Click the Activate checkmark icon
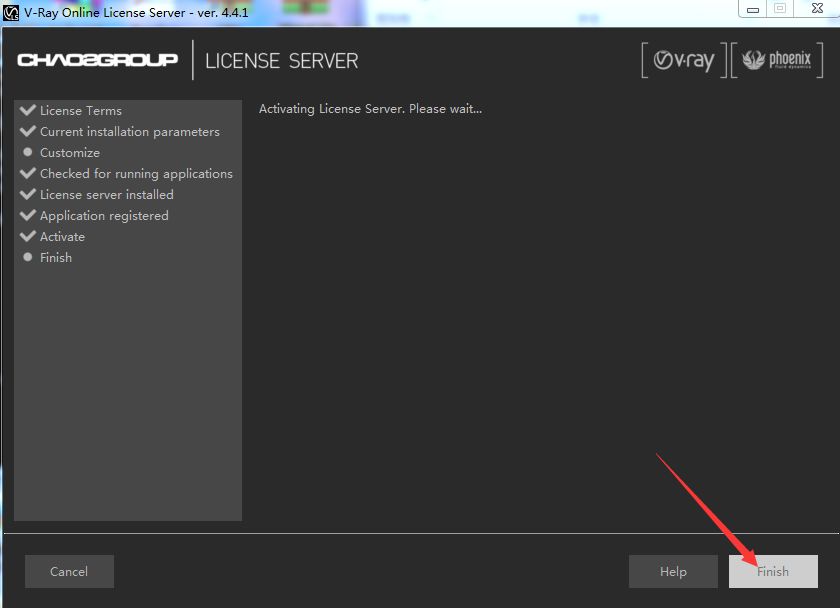Screen dimensions: 840x608 (x=27, y=236)
